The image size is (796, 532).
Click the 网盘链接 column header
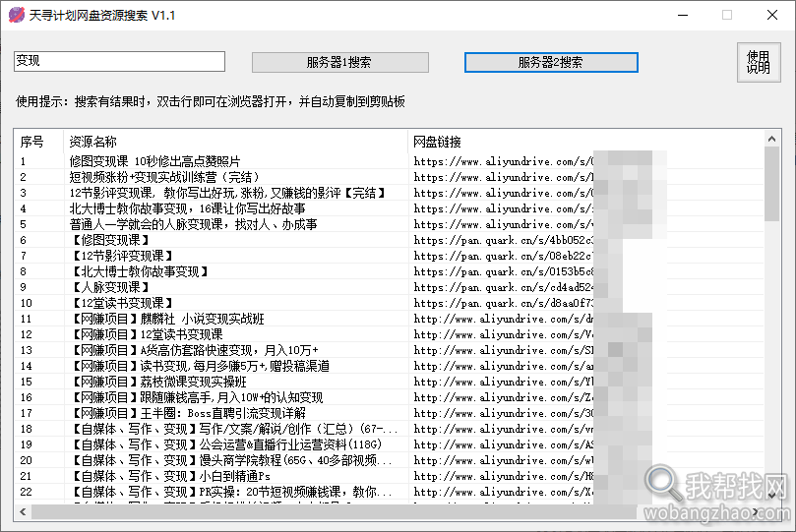pos(585,142)
